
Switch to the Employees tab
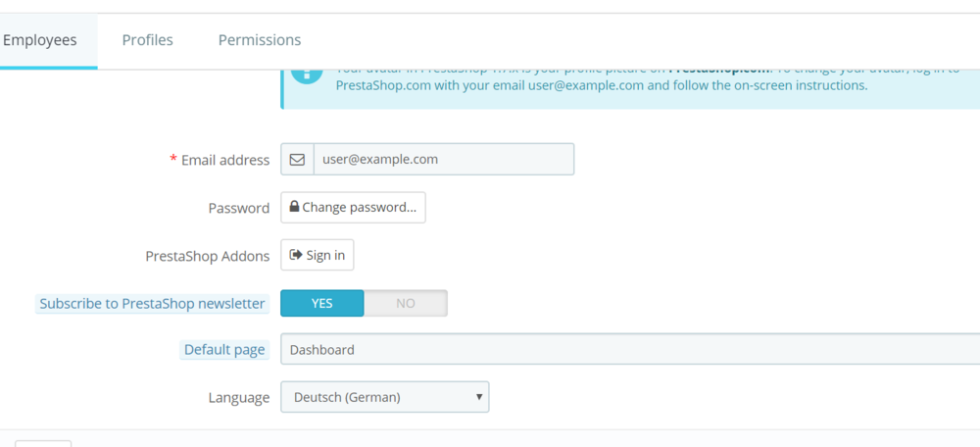40,40
